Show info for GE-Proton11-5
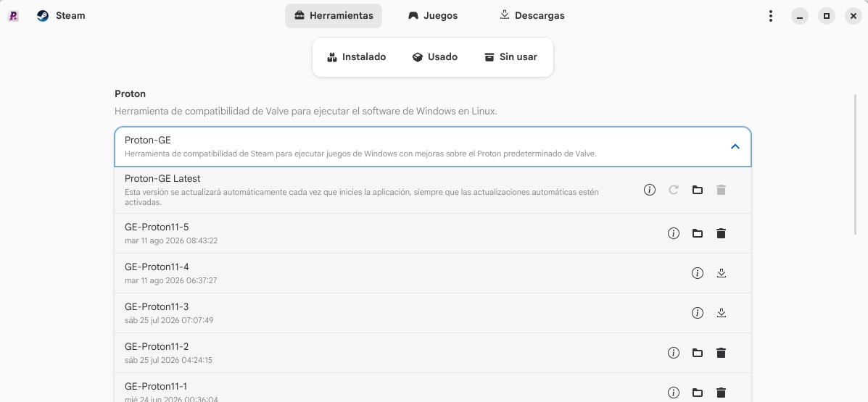 pyautogui.click(x=674, y=233)
